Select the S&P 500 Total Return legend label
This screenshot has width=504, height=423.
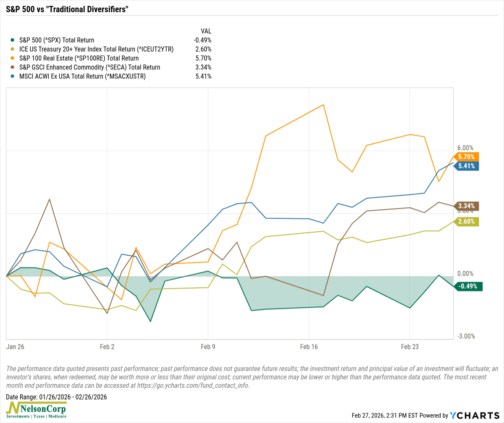tap(57, 40)
